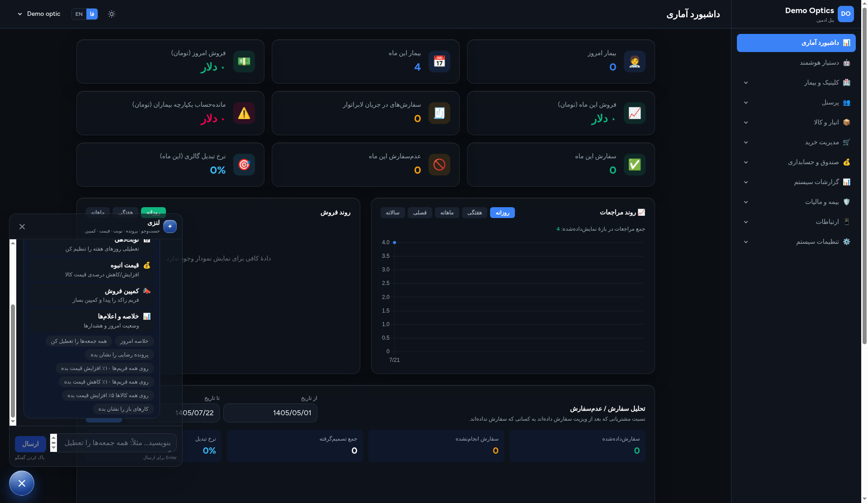The image size is (868, 503).
Task: Click the کارهای باز را نشان بده chip
Action: 123,409
